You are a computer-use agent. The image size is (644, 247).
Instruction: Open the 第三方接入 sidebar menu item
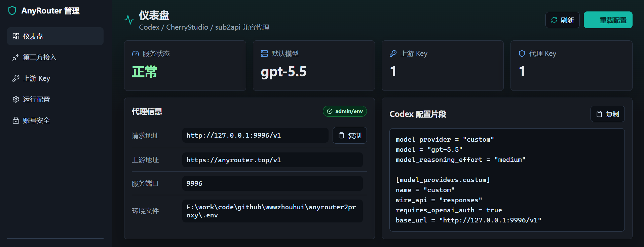[x=55, y=57]
